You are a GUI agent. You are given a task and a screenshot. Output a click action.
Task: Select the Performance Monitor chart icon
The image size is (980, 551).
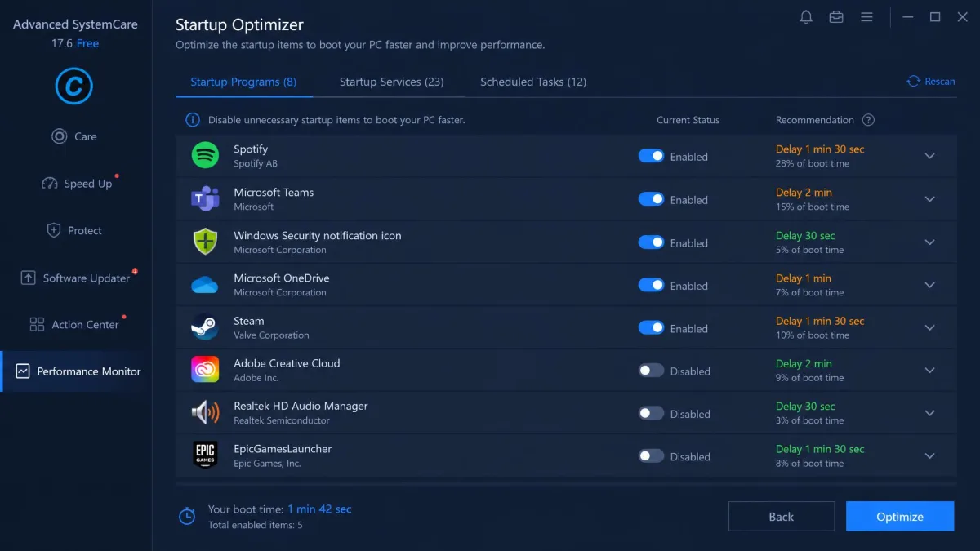coord(23,371)
